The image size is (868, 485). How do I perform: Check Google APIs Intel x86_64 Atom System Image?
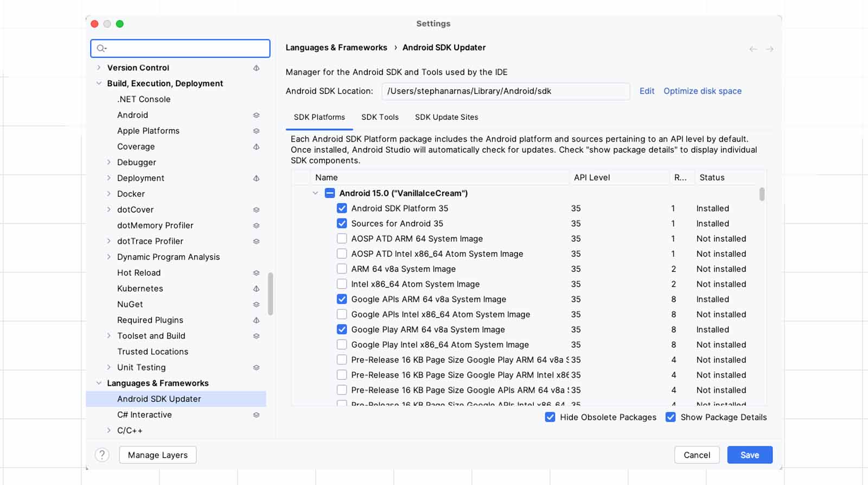click(x=342, y=314)
